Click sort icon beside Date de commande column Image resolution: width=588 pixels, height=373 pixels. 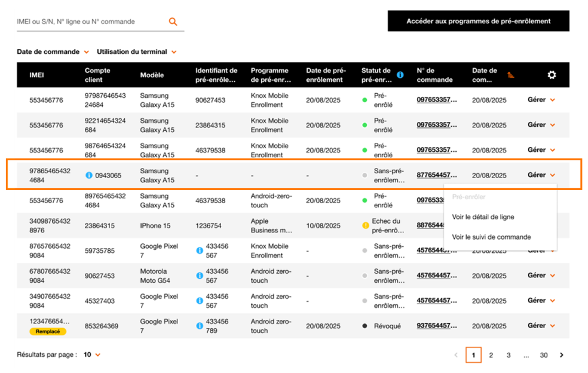(510, 75)
